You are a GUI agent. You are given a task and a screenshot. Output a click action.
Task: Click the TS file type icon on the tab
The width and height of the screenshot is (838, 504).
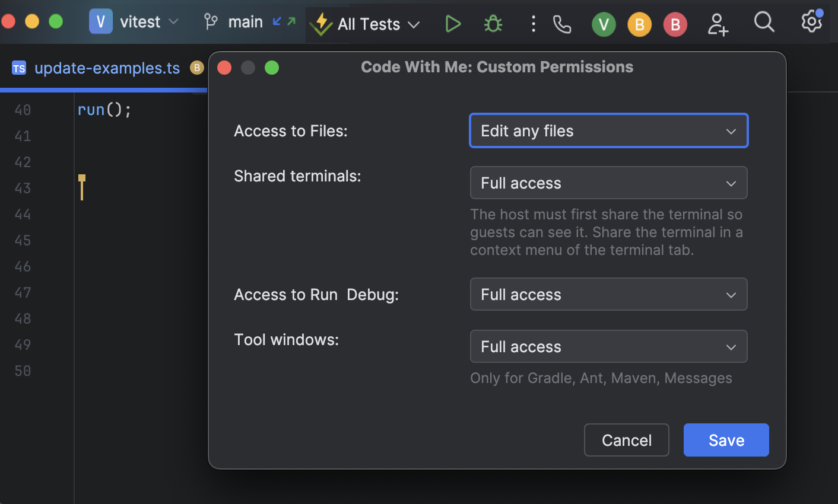19,68
